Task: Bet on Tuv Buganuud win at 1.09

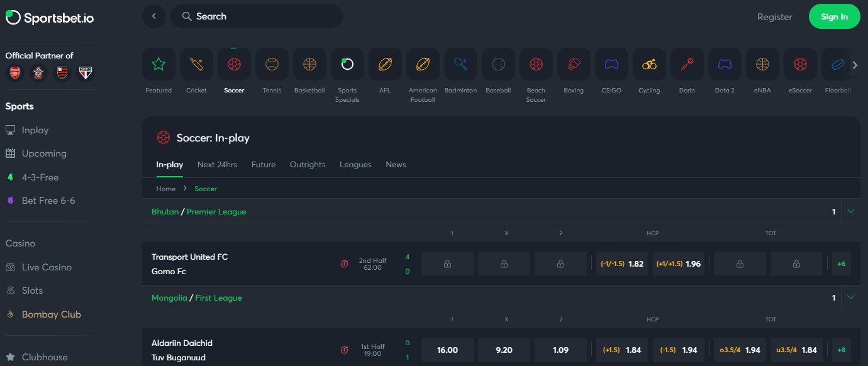Action: click(x=560, y=350)
